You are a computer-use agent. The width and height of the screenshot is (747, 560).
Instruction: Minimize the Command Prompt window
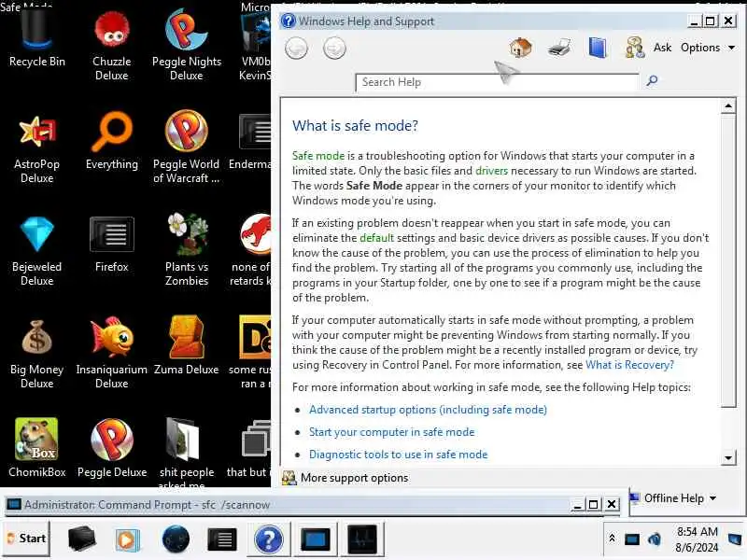pyautogui.click(x=577, y=504)
